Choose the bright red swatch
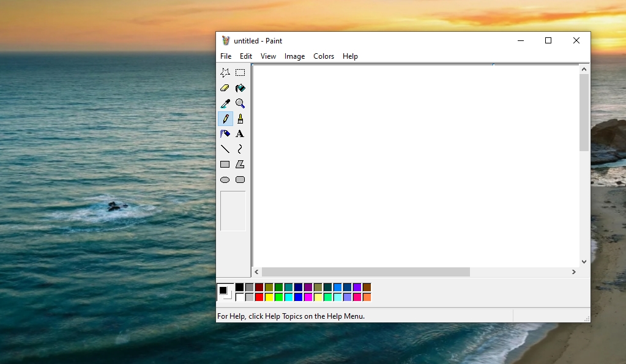 coord(259,297)
